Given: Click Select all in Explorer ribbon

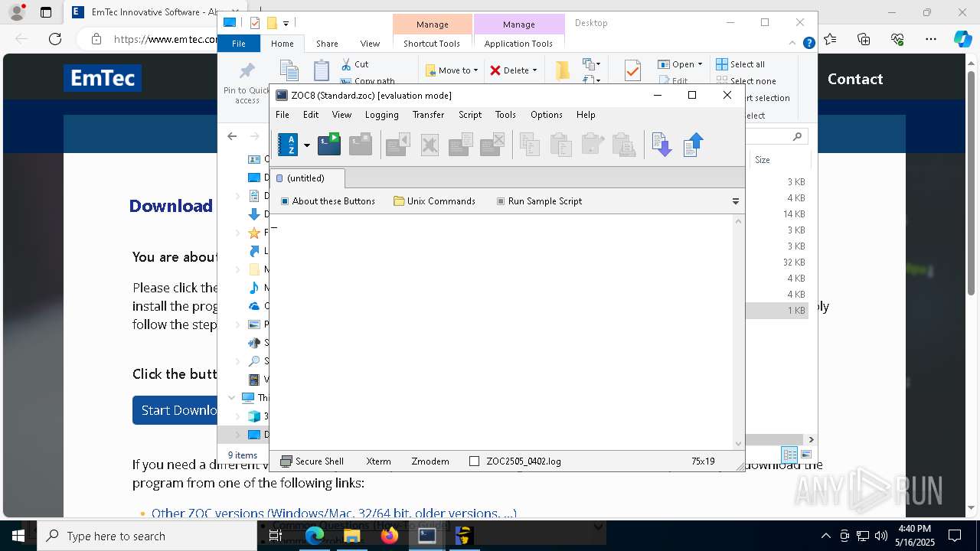Looking at the screenshot, I should pos(740,64).
